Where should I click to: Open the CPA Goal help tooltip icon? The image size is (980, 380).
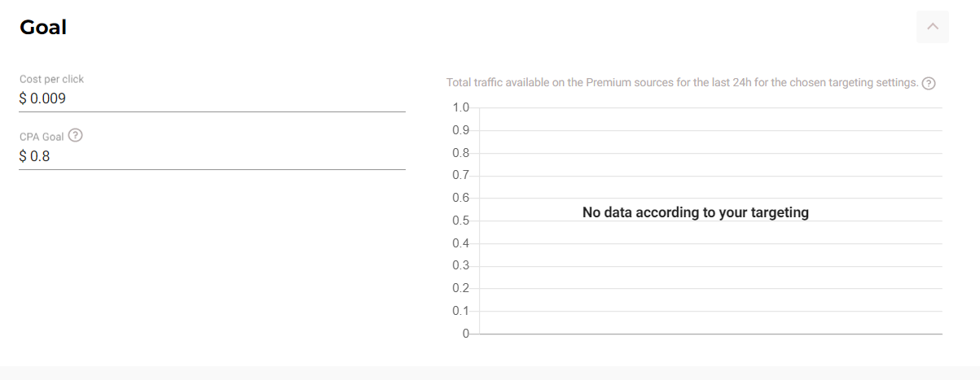click(75, 135)
